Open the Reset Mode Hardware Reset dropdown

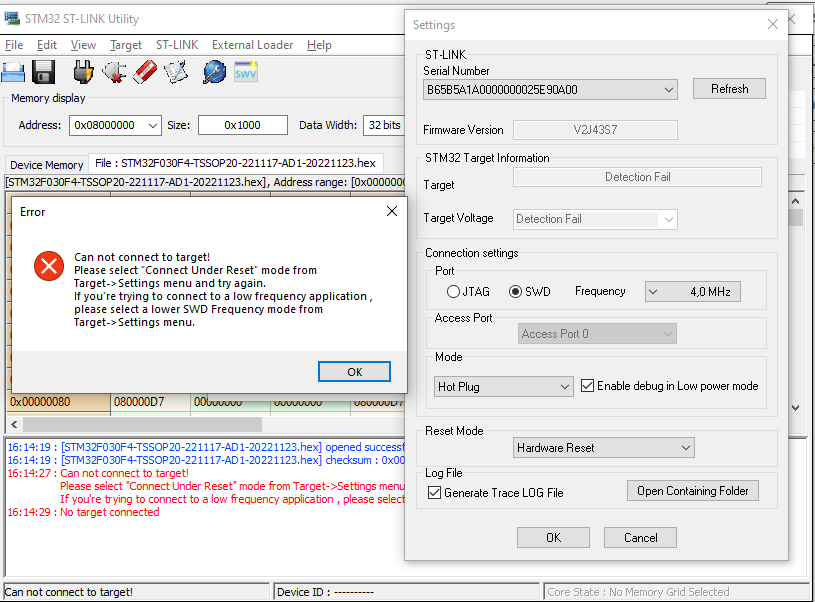pos(604,448)
